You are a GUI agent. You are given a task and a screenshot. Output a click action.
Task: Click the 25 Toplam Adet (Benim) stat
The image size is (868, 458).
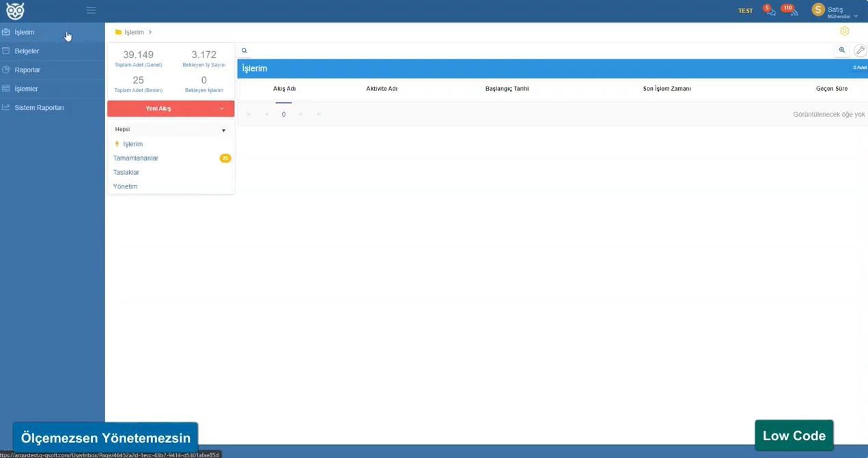[138, 84]
